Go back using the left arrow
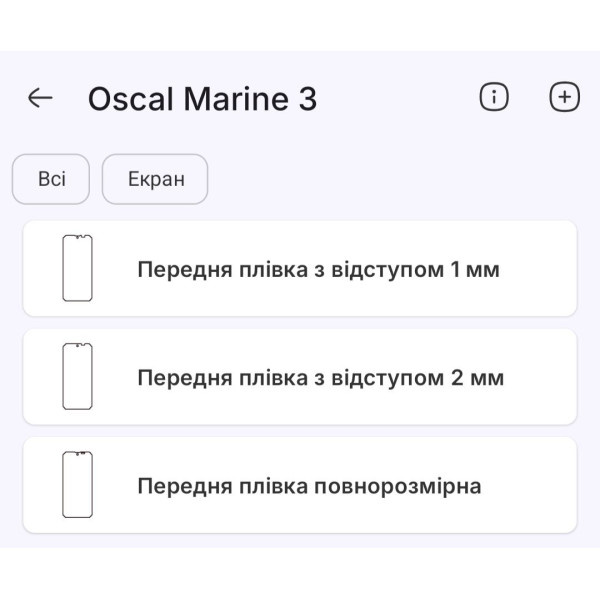 point(40,98)
